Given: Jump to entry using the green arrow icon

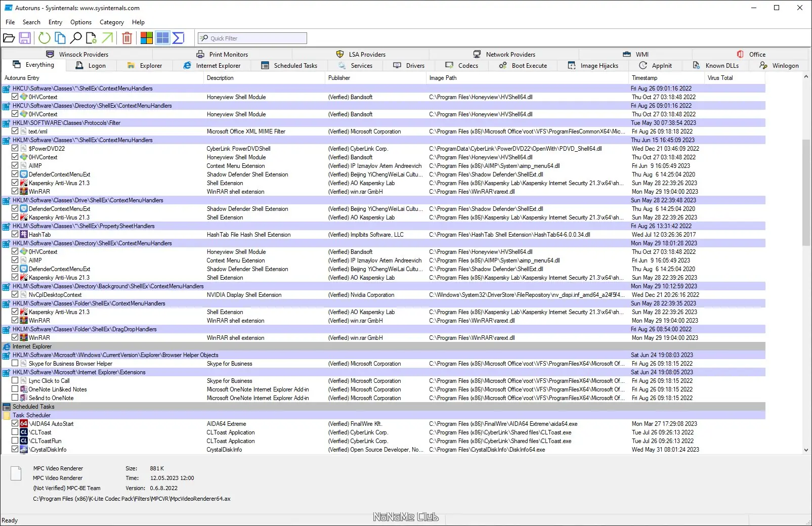Looking at the screenshot, I should [x=107, y=38].
